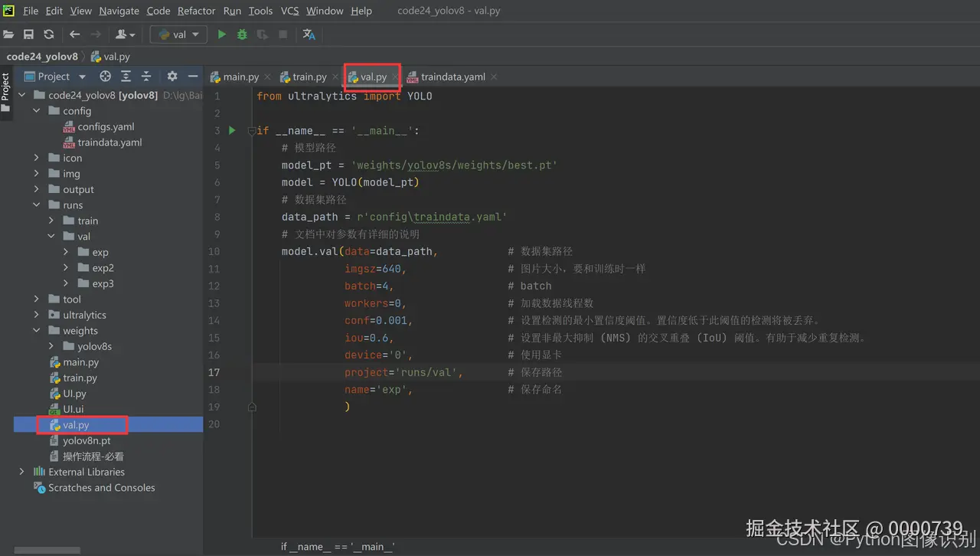Collapse the config folder
This screenshot has height=556, width=980.
(x=37, y=111)
